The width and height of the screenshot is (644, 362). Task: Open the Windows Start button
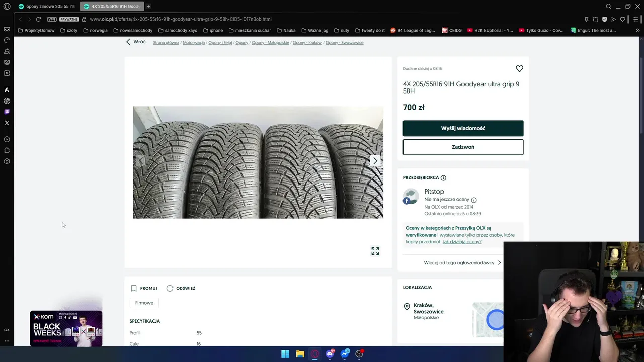(x=285, y=354)
